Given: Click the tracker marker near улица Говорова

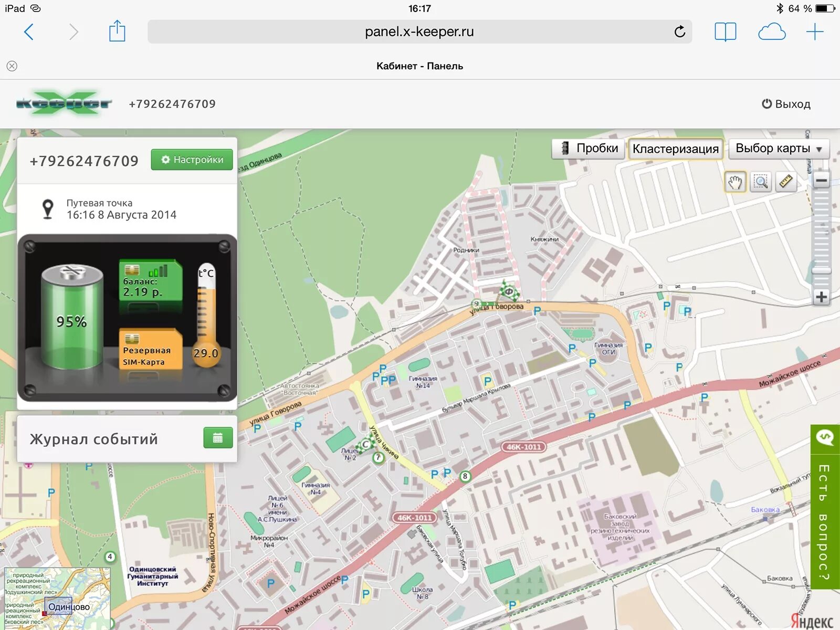Looking at the screenshot, I should (508, 291).
